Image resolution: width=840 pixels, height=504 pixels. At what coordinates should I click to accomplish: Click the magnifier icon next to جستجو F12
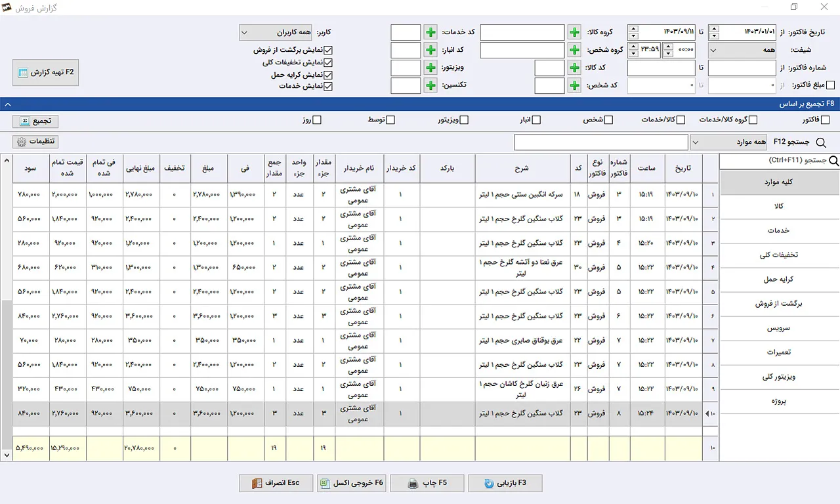pos(820,142)
